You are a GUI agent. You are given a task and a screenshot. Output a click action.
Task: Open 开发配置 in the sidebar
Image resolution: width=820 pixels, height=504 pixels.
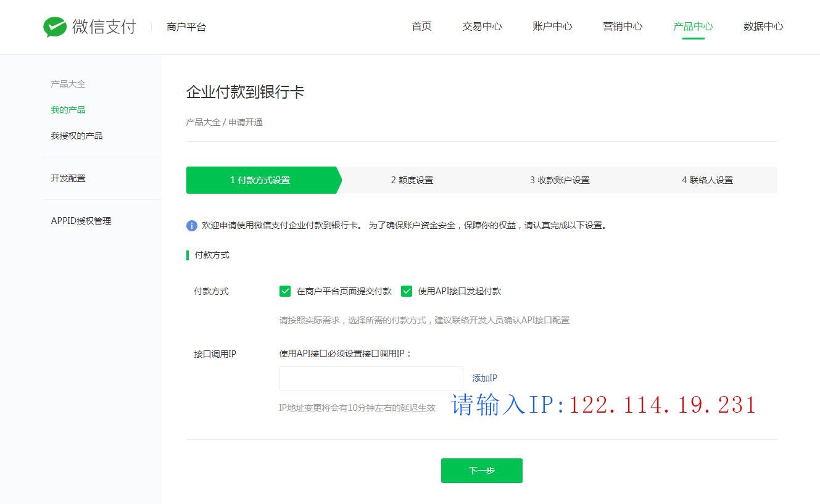click(x=68, y=178)
